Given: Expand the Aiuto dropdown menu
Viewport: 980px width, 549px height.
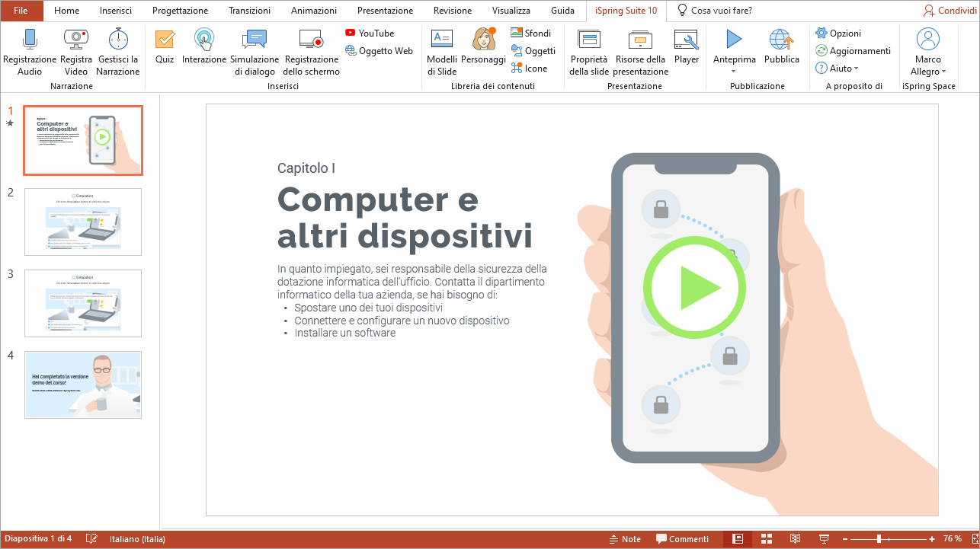Looking at the screenshot, I should [x=856, y=69].
